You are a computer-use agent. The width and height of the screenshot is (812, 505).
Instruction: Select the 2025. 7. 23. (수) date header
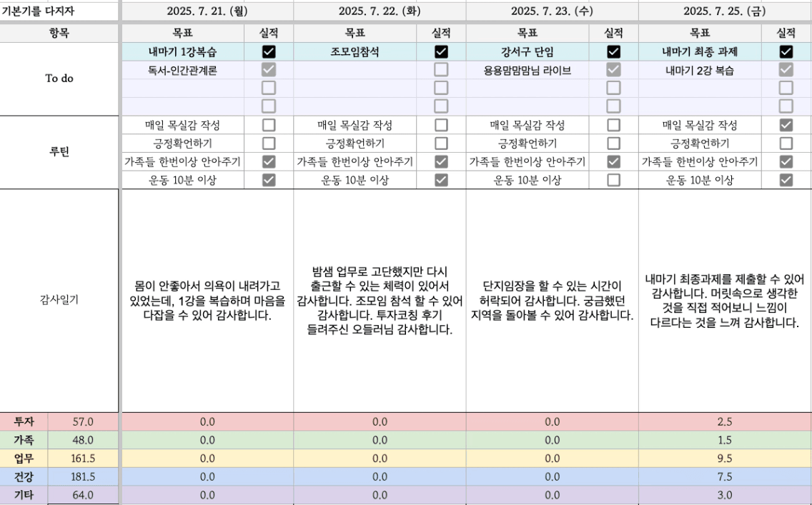[x=552, y=11]
